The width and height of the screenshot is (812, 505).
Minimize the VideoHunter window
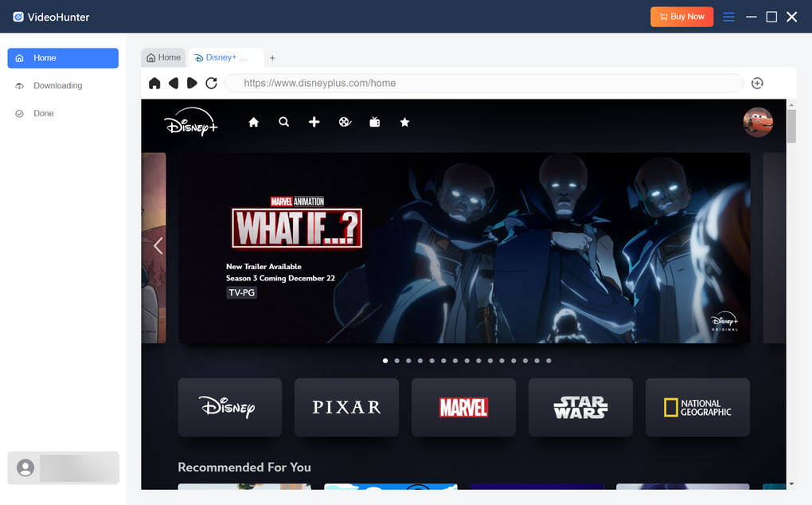click(751, 17)
